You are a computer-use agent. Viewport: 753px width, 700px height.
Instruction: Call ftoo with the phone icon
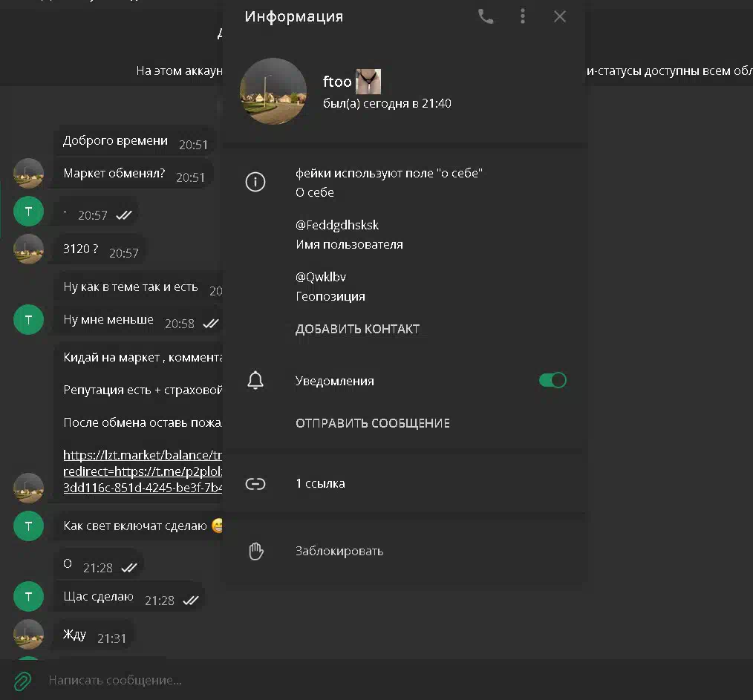coord(486,17)
